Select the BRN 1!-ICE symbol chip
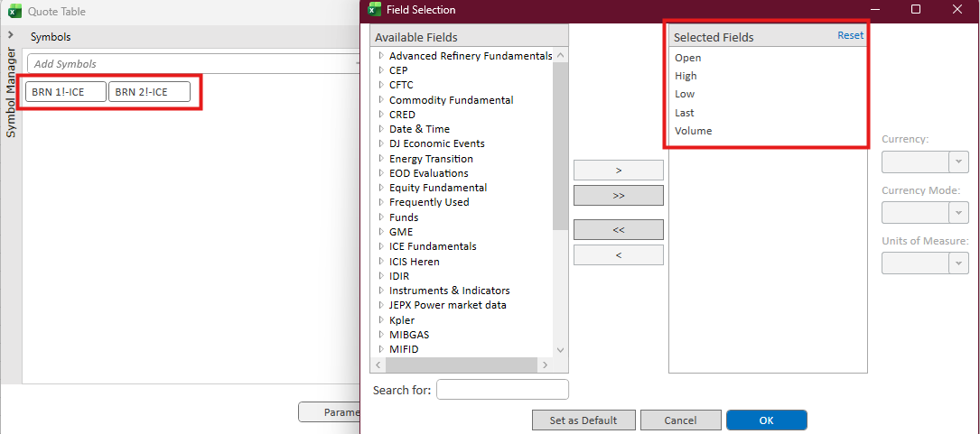Viewport: 980px width, 434px height. tap(66, 92)
